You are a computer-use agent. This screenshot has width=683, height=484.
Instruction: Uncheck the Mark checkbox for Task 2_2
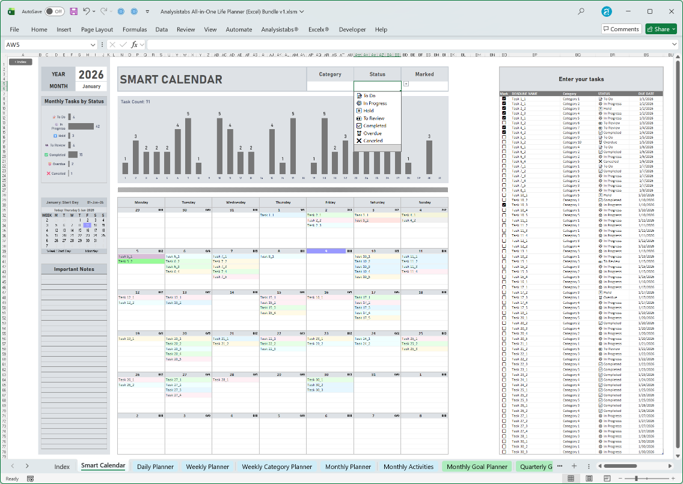pyautogui.click(x=504, y=108)
